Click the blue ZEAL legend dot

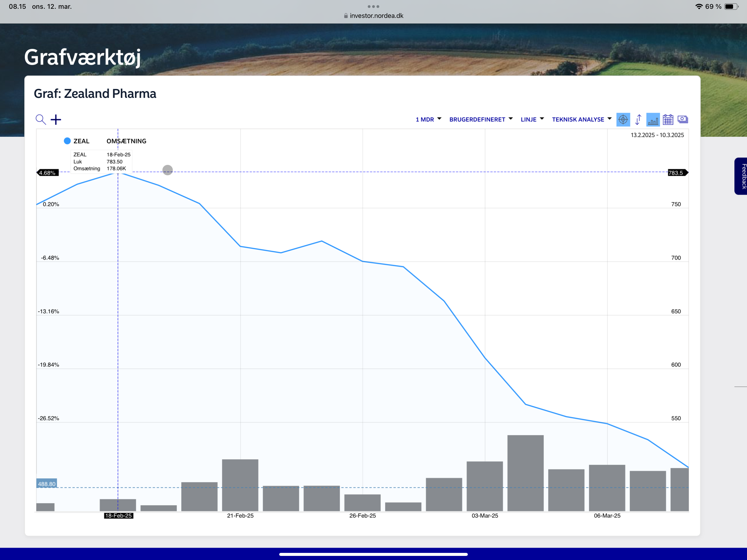67,141
